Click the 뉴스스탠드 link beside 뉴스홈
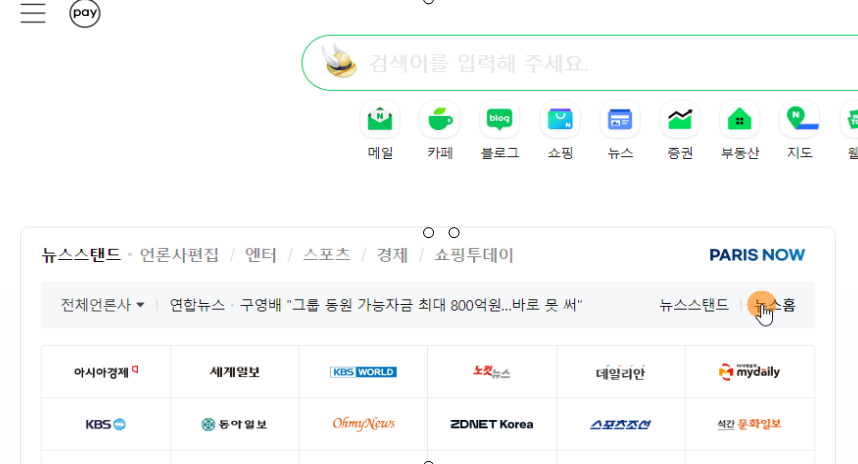 click(694, 305)
